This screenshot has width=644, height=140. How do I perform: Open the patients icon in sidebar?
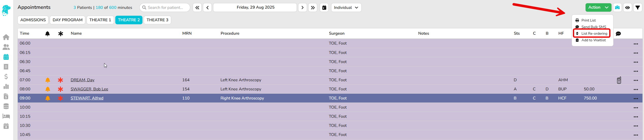6,47
